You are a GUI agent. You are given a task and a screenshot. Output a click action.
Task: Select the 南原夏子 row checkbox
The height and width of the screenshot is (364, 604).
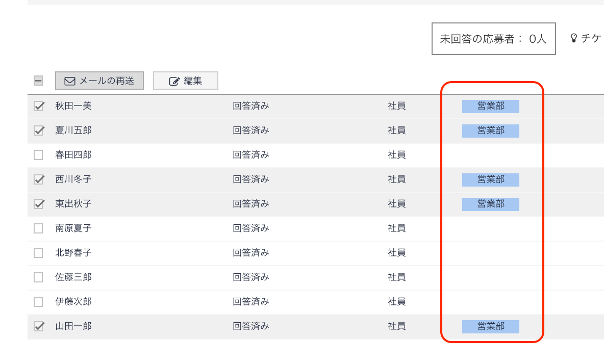pyautogui.click(x=38, y=228)
